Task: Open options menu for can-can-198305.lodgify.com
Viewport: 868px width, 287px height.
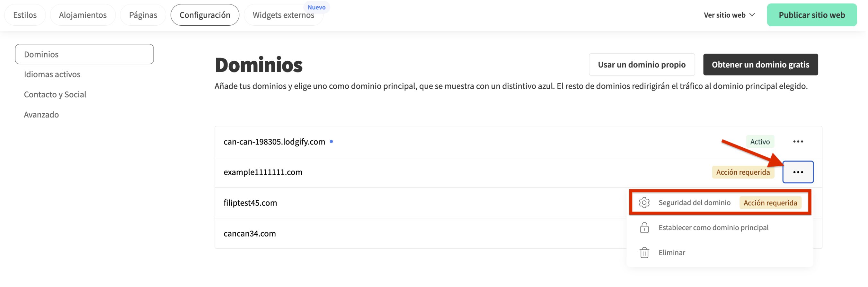Action: [798, 142]
